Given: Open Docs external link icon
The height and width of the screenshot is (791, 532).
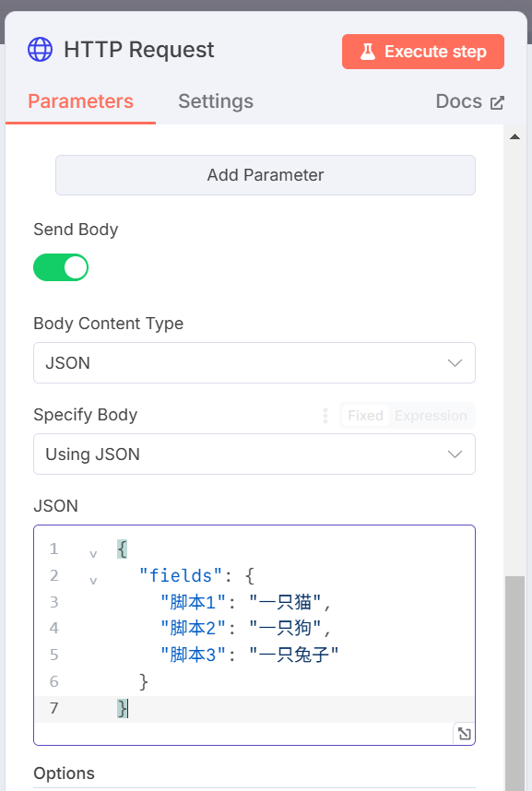Looking at the screenshot, I should pos(497,102).
